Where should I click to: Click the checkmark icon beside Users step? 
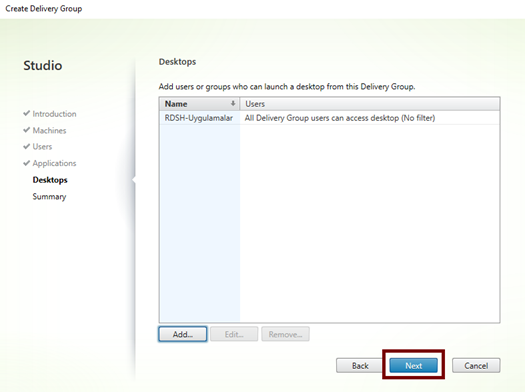tap(26, 146)
